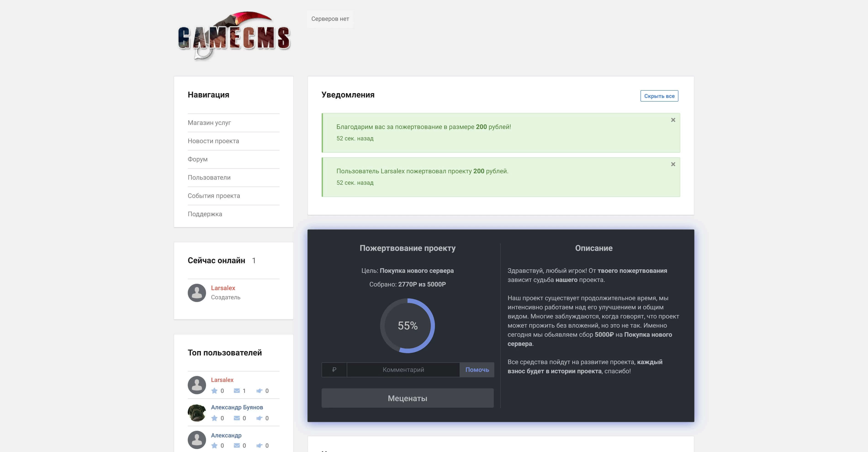Click "Цель: Покупка нового сервера" text
This screenshot has height=452, width=868.
[x=407, y=271]
